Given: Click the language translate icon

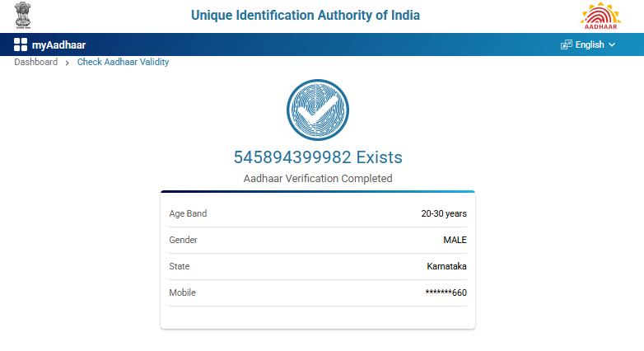Looking at the screenshot, I should [566, 44].
